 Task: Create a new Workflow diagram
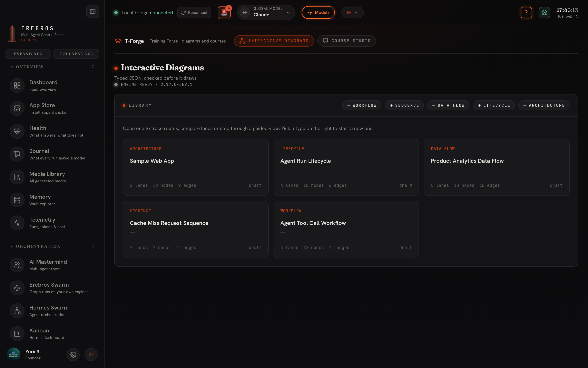pyautogui.click(x=362, y=105)
